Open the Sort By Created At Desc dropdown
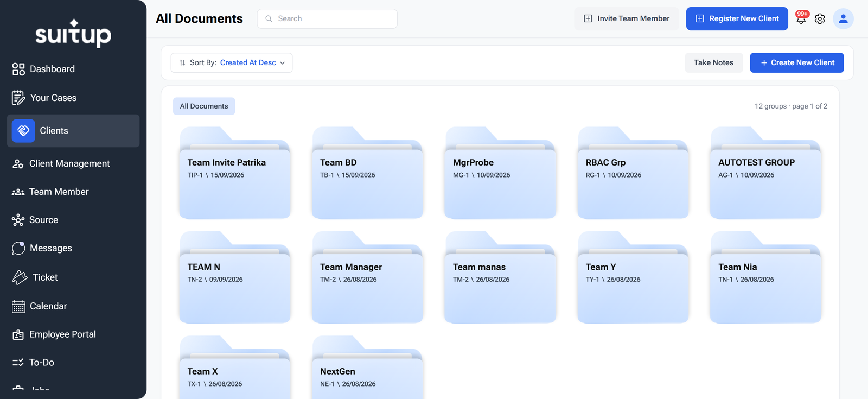 (x=232, y=62)
